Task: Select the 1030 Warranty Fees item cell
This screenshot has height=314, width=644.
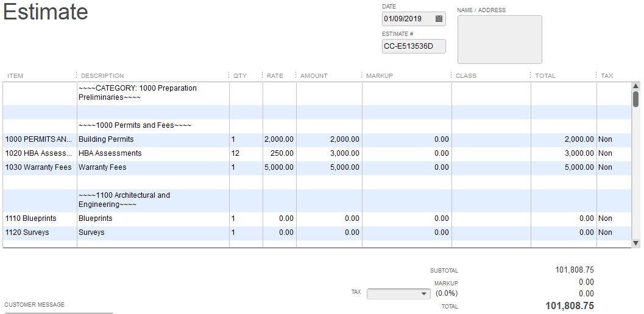Action: tap(40, 167)
